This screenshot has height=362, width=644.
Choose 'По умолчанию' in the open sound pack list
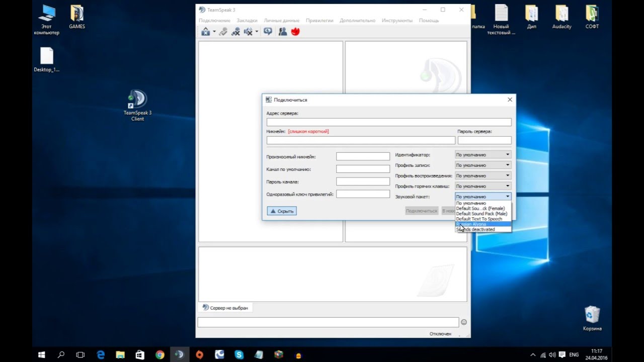(483, 203)
